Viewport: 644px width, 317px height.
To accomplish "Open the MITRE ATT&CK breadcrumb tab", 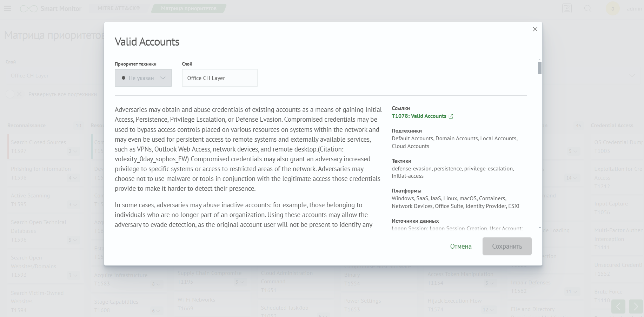I will click(x=119, y=8).
